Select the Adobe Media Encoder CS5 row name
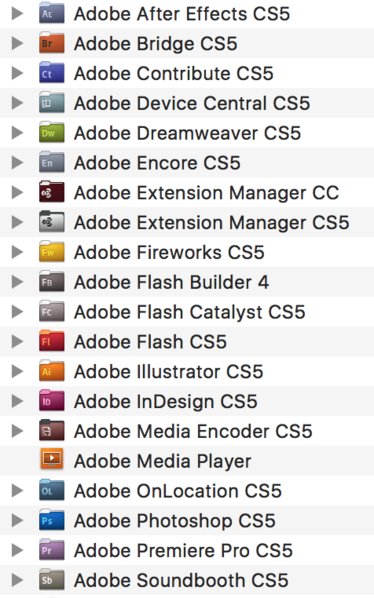Viewport: 374px width, 598px height. [x=193, y=431]
